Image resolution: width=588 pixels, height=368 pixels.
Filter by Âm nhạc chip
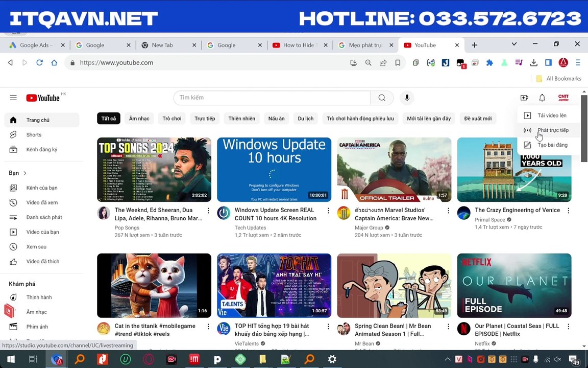[x=139, y=119]
